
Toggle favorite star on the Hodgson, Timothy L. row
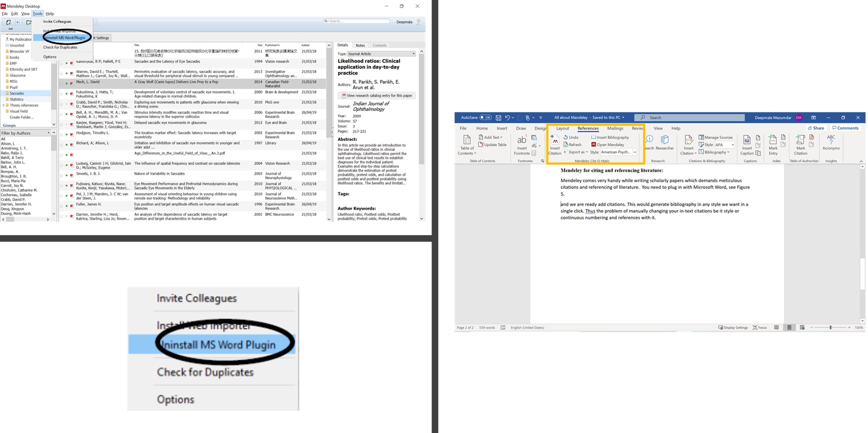point(61,134)
